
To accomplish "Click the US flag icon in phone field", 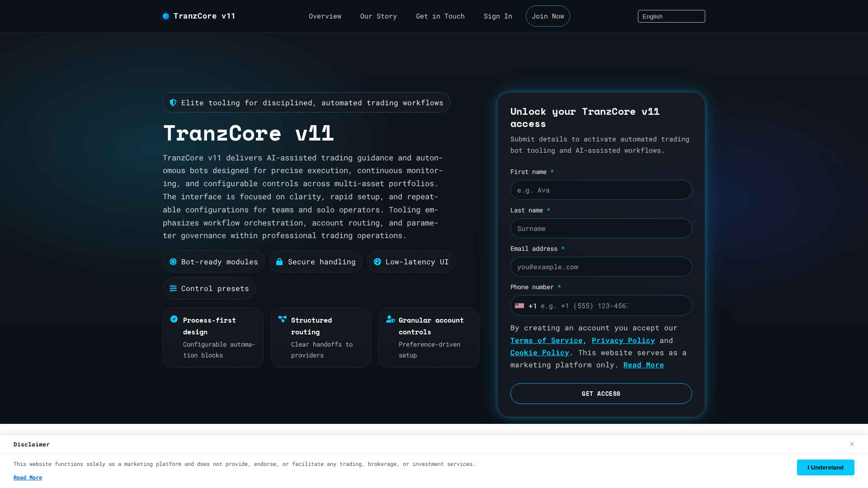I will click(519, 306).
